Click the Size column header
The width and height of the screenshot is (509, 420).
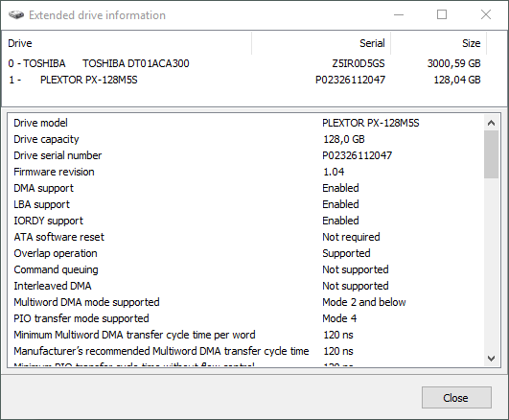click(x=438, y=43)
